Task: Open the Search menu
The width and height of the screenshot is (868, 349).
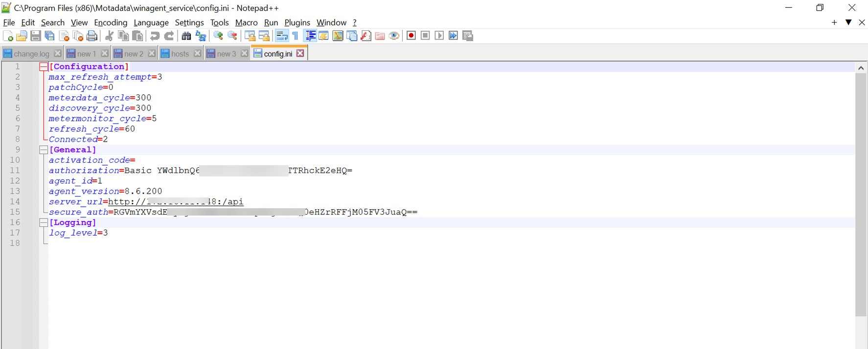Action: click(53, 22)
